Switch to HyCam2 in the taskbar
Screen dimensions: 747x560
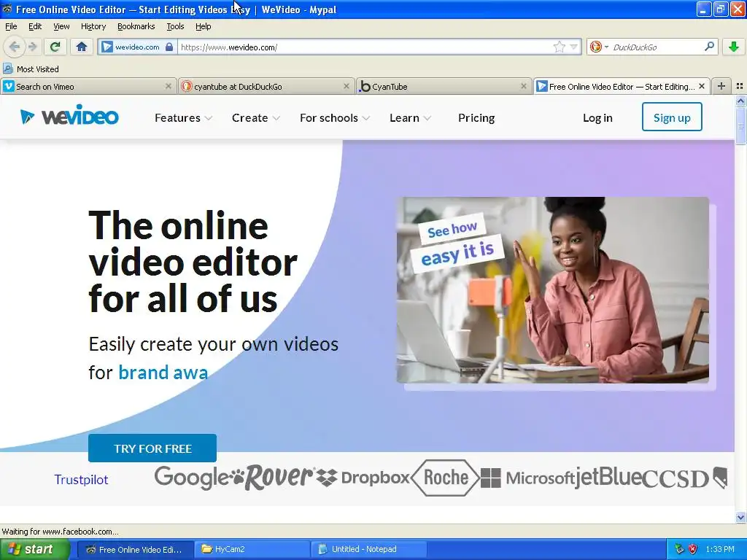tap(252, 549)
